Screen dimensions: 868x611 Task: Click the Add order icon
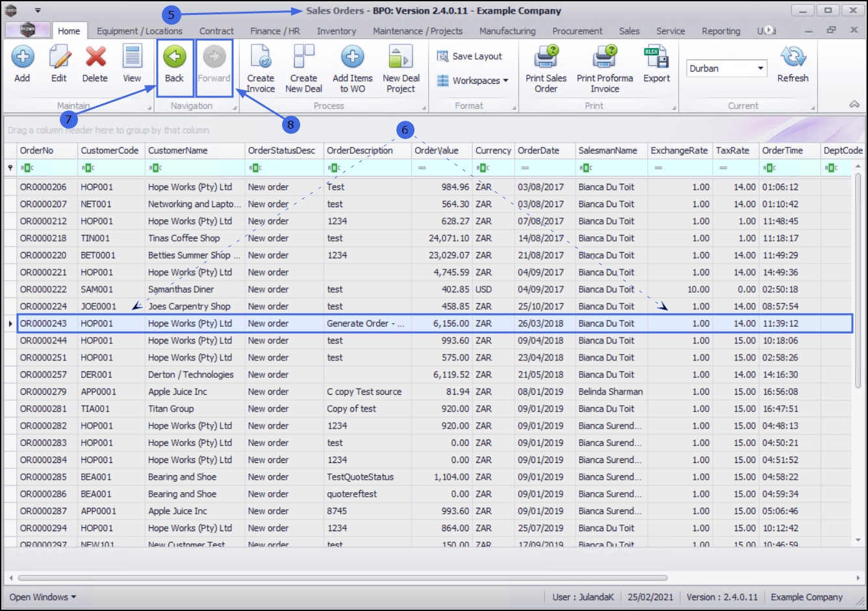point(22,57)
